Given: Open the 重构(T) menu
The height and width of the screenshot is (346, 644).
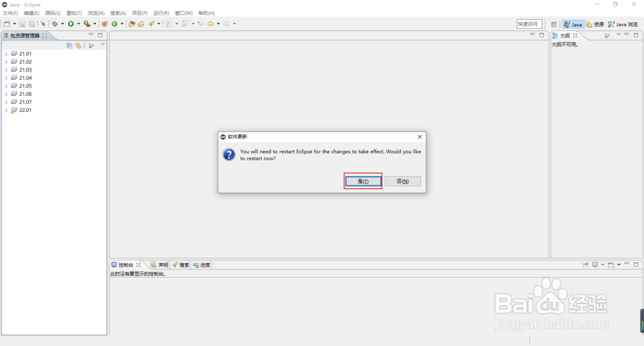Looking at the screenshot, I should point(74,13).
